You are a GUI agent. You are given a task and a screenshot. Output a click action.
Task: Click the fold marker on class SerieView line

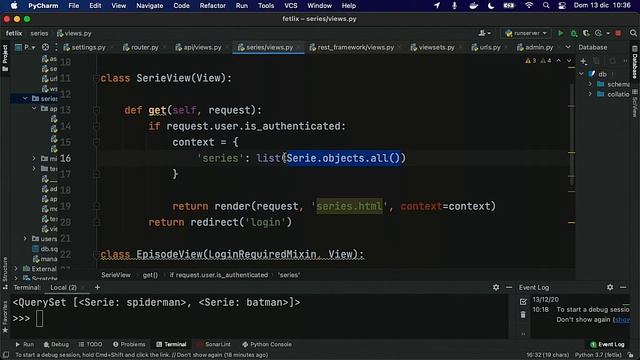pos(96,78)
